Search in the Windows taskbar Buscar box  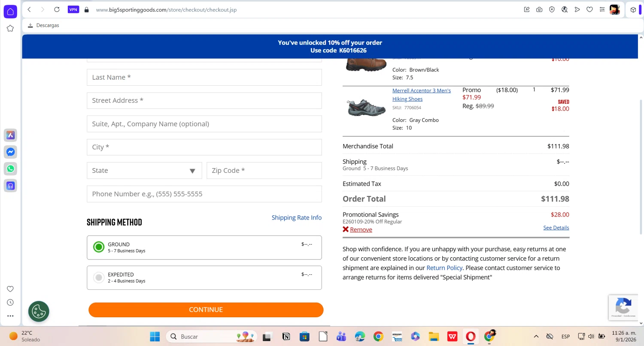(x=211, y=337)
